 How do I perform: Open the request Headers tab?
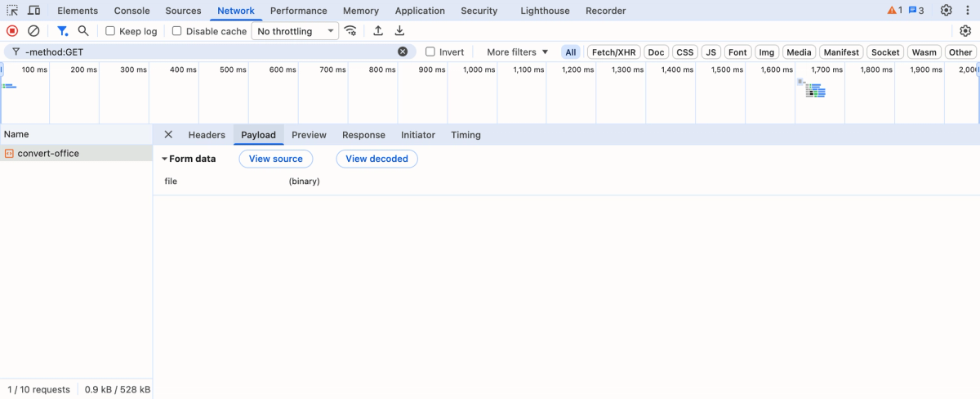point(207,135)
